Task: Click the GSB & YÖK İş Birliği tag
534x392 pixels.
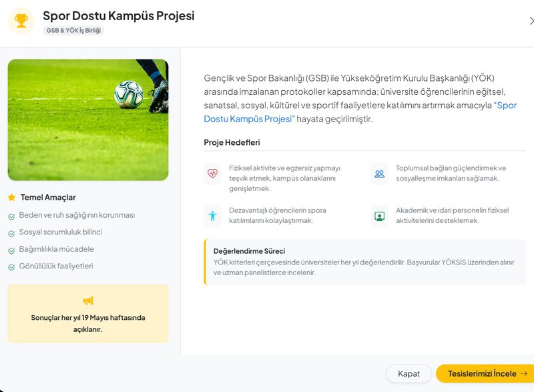Action: pos(74,31)
